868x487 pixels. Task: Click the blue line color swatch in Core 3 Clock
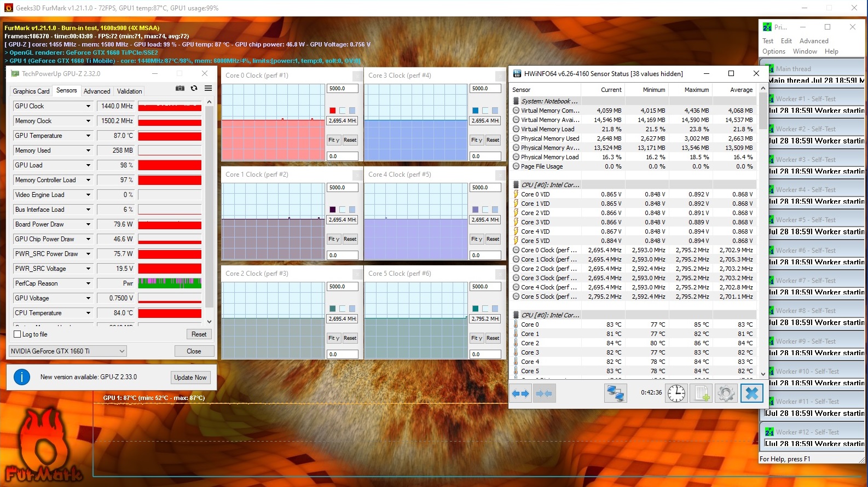475,111
